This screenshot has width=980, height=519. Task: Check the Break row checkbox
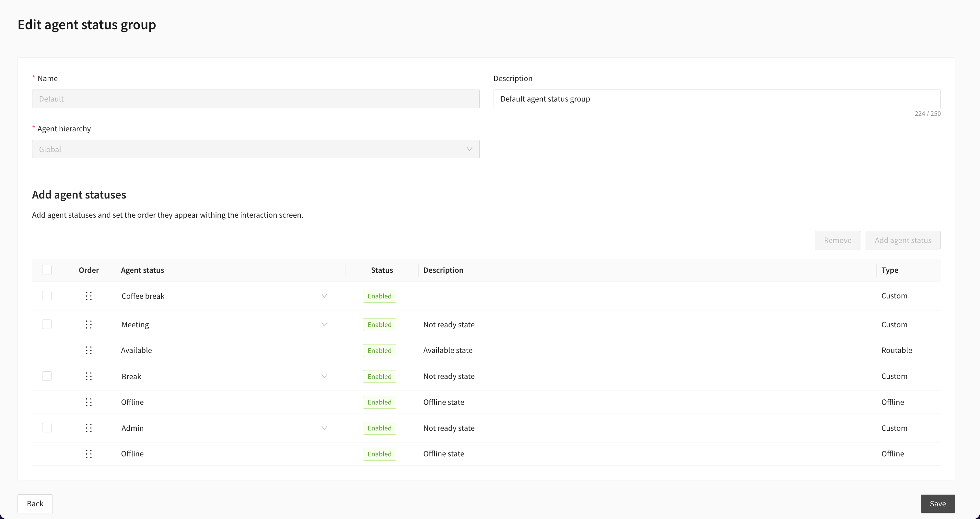[x=47, y=376]
